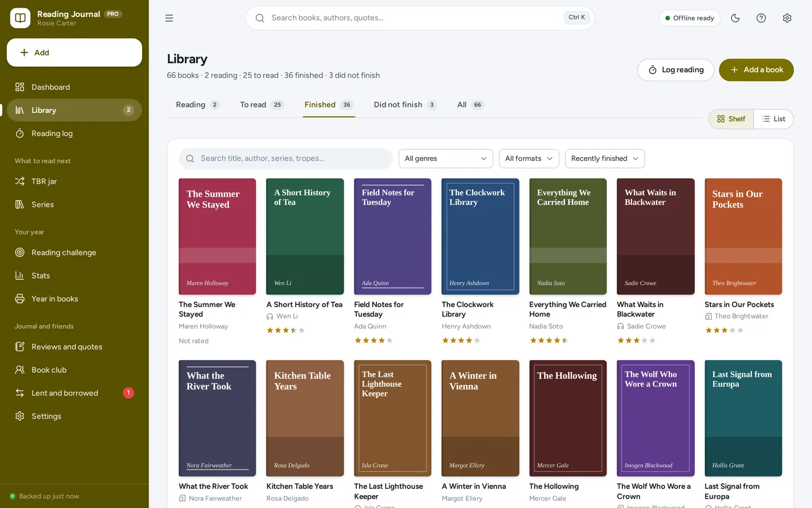
Task: Open TBR jar from sidebar
Action: pos(74,181)
